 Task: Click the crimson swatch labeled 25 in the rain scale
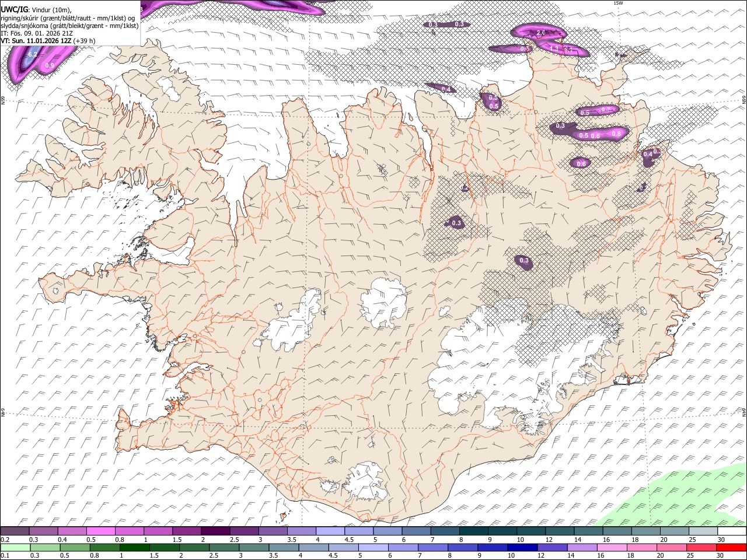pos(701,547)
